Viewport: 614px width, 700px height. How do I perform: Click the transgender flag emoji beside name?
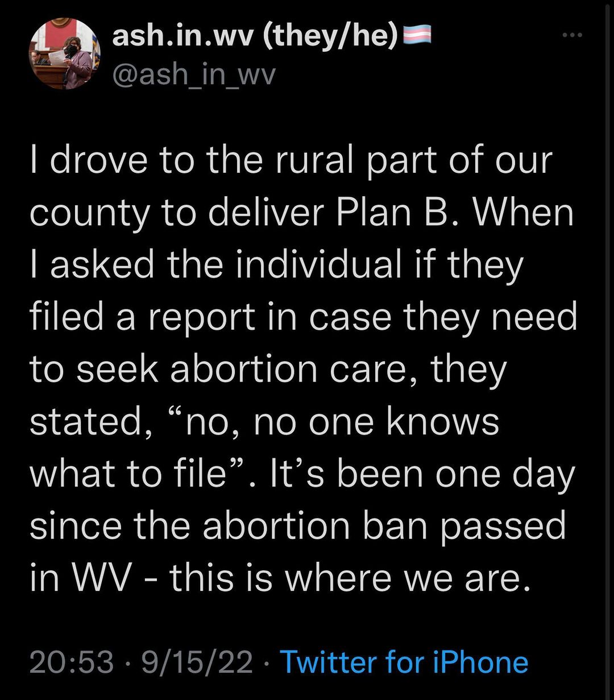click(417, 38)
